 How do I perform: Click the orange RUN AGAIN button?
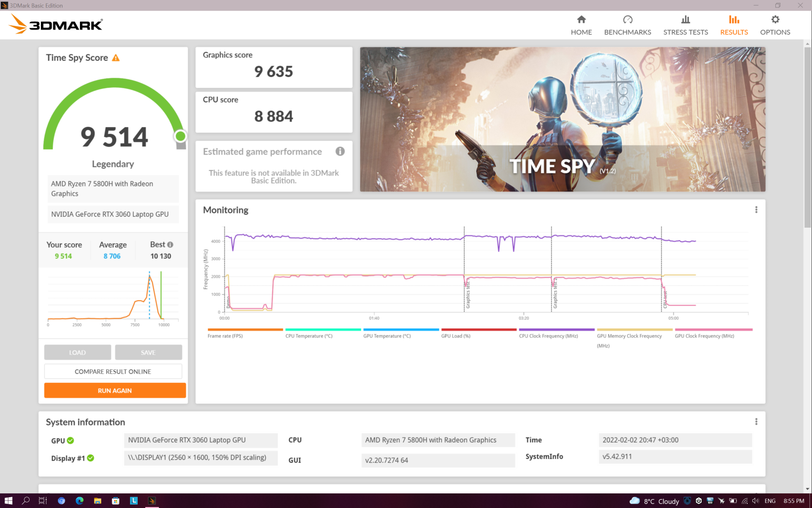click(115, 390)
